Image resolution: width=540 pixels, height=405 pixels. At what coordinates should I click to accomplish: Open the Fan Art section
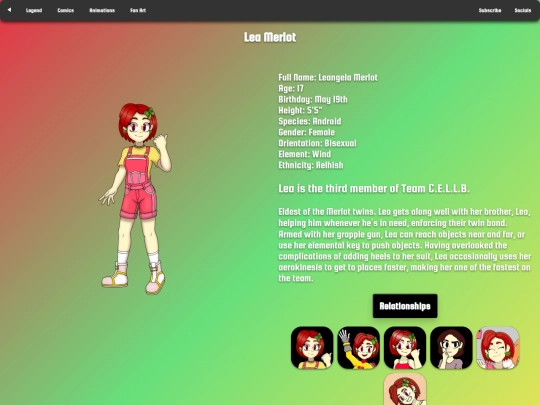(x=138, y=10)
